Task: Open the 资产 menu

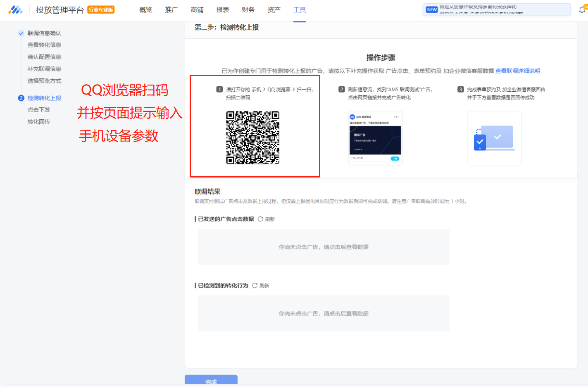Action: tap(274, 10)
